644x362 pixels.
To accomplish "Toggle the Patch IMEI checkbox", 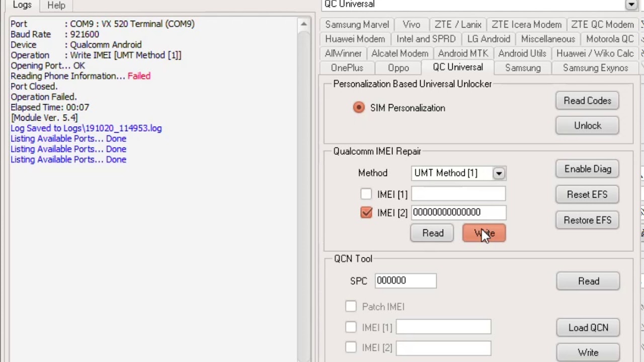I will 351,306.
